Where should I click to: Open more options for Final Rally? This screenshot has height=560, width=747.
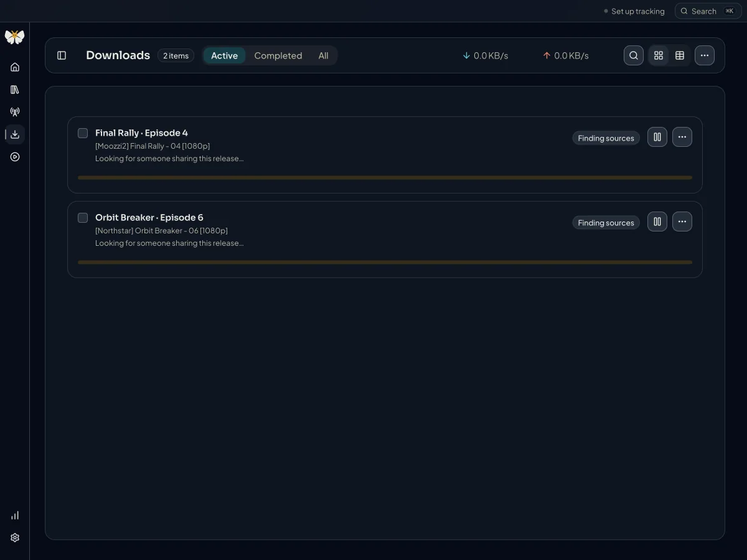tap(682, 137)
